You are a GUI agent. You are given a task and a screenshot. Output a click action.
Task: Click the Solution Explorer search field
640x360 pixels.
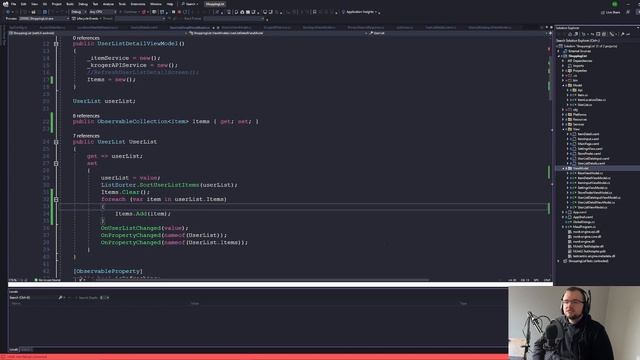[x=596, y=40]
